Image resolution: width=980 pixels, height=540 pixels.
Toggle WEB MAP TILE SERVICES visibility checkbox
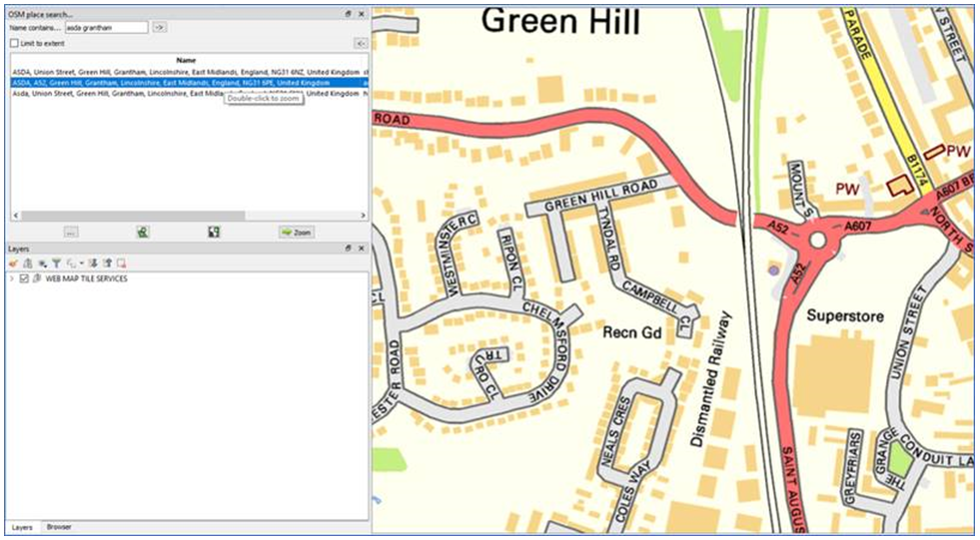(24, 278)
